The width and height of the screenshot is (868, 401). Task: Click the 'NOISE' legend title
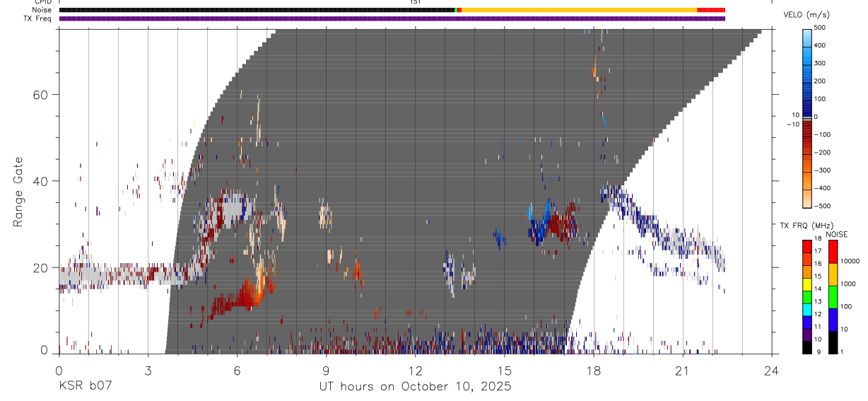click(x=836, y=234)
